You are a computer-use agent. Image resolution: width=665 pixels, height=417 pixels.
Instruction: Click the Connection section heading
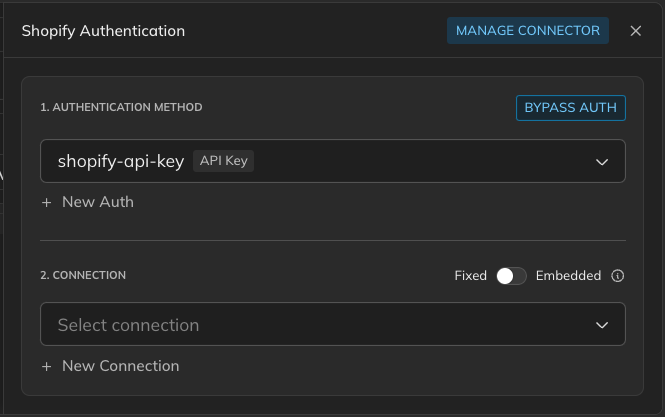83,275
